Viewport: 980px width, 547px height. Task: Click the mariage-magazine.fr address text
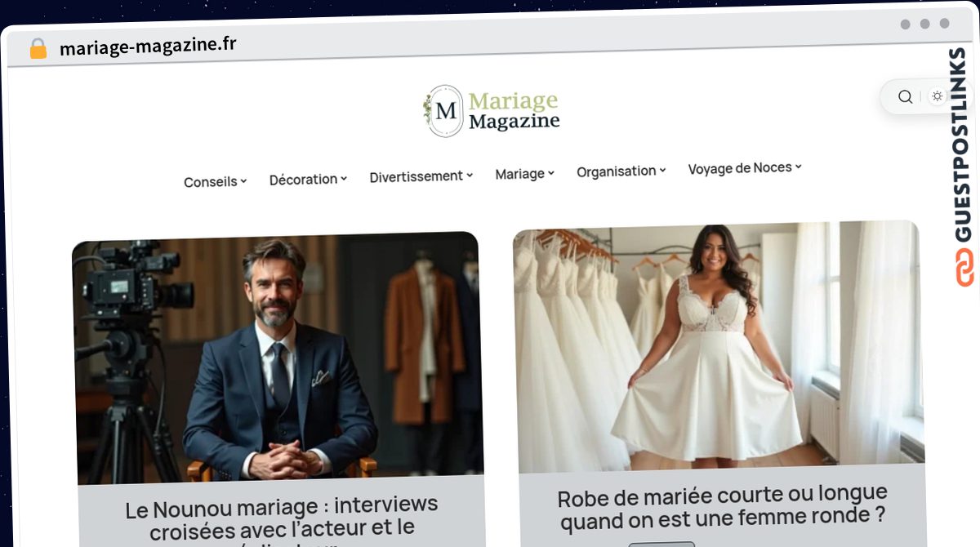(x=148, y=46)
